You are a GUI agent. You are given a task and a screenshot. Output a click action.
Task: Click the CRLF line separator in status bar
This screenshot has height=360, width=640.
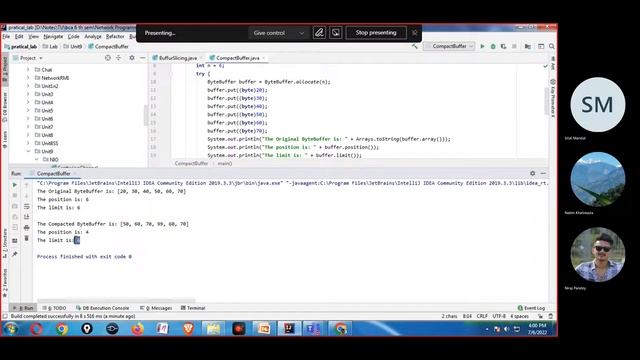(x=482, y=316)
